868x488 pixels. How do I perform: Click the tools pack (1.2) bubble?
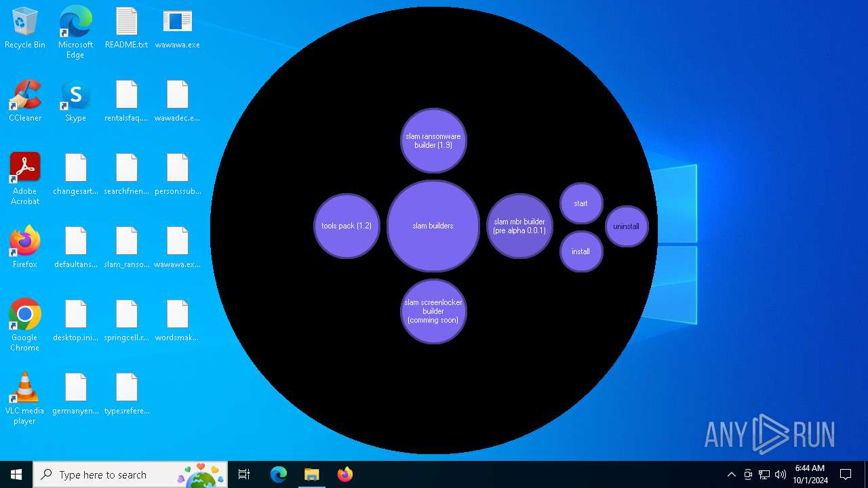coord(347,226)
